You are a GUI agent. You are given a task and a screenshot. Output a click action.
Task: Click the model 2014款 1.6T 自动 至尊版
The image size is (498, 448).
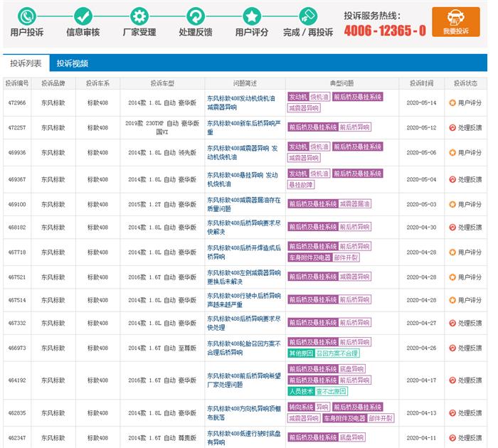(x=162, y=348)
